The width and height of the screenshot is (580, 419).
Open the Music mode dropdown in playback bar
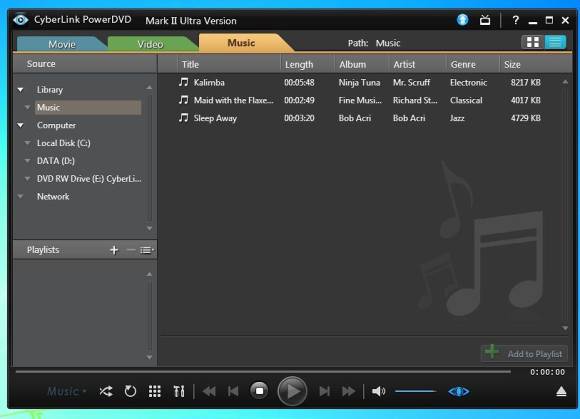67,391
